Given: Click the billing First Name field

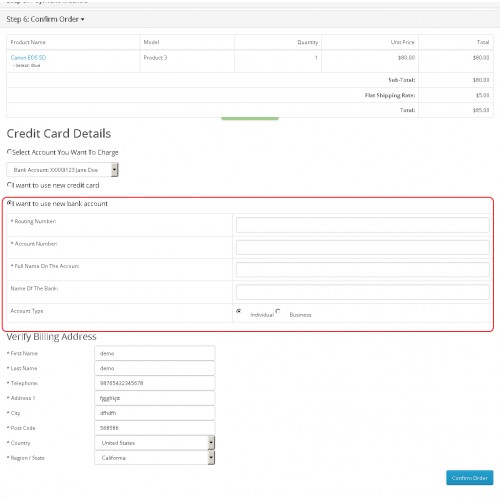Looking at the screenshot, I should tap(155, 353).
